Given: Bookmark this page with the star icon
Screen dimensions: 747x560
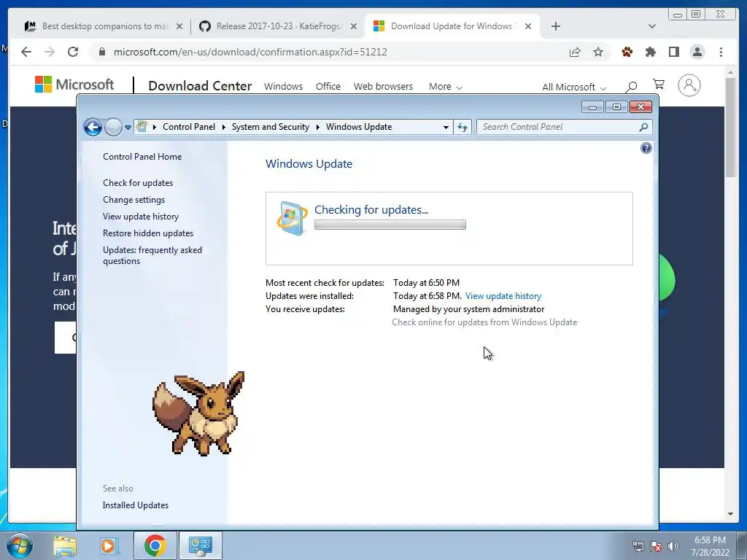Looking at the screenshot, I should click(598, 52).
